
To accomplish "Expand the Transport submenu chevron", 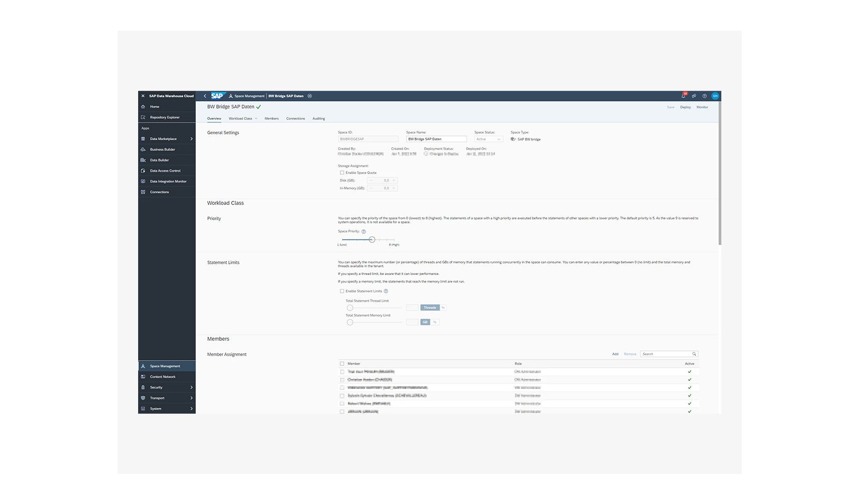I will (191, 398).
